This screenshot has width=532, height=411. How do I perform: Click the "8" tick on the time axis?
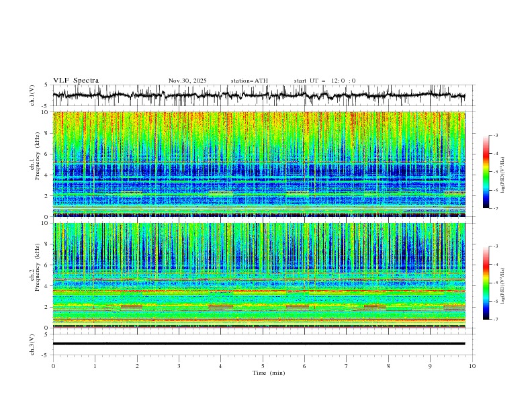(x=388, y=366)
